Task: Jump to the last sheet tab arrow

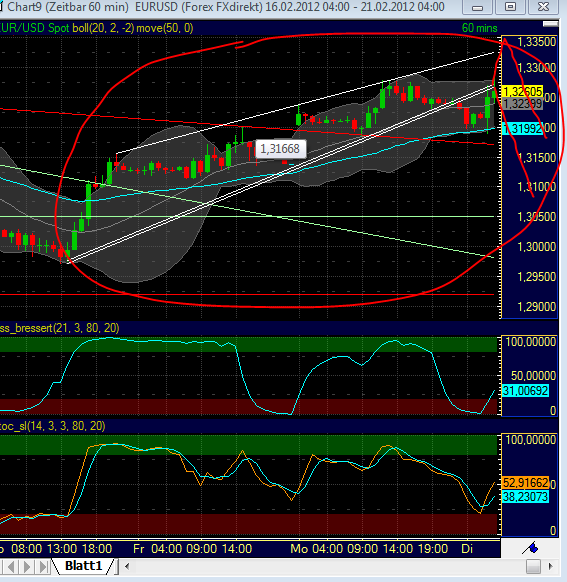Action: pyautogui.click(x=44, y=567)
